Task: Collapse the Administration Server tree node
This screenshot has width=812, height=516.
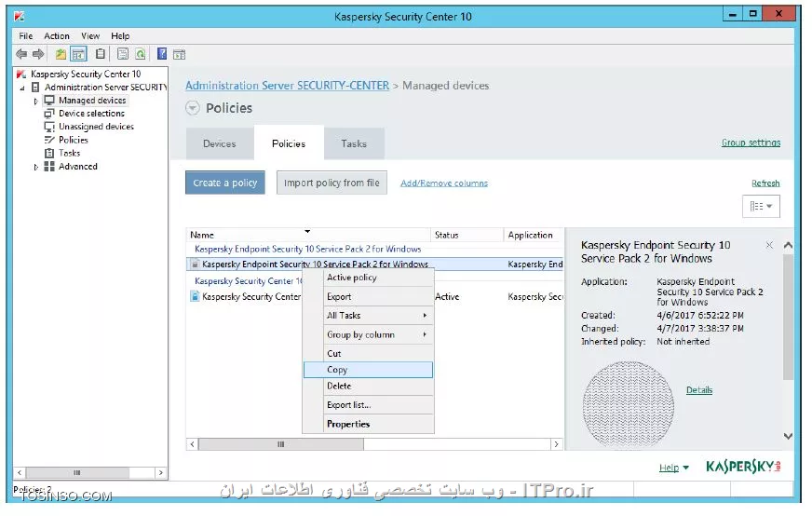Action: [22, 88]
